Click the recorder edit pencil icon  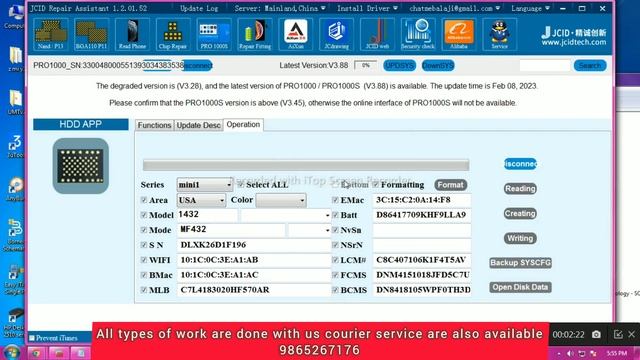(x=618, y=335)
